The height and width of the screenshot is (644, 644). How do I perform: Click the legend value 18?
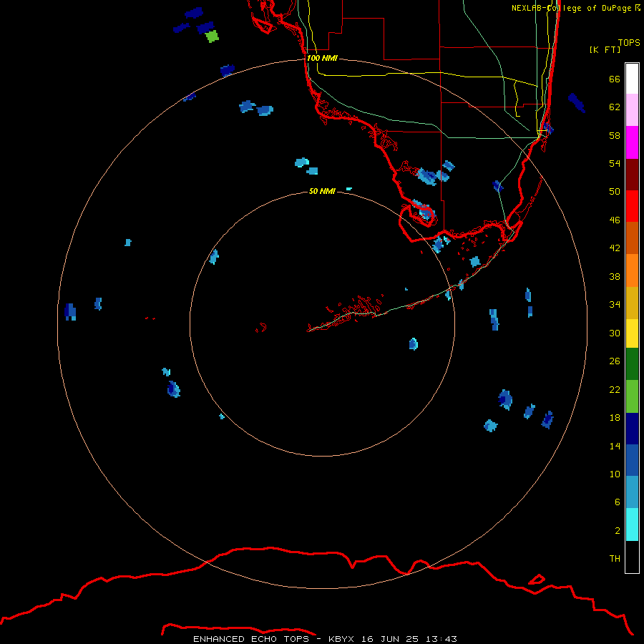[x=615, y=417]
